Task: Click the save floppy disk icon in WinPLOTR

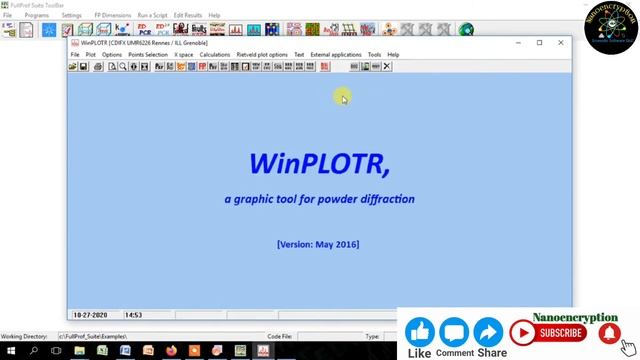Action: click(x=83, y=67)
